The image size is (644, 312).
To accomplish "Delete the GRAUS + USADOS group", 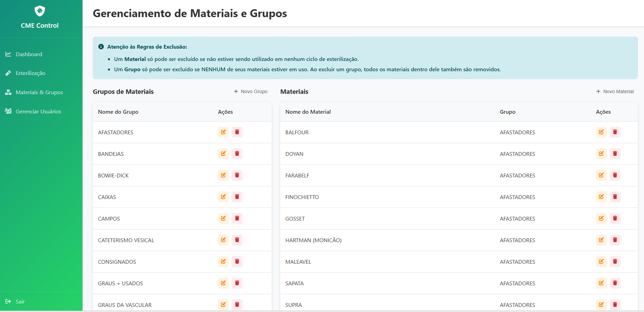I will 237,283.
